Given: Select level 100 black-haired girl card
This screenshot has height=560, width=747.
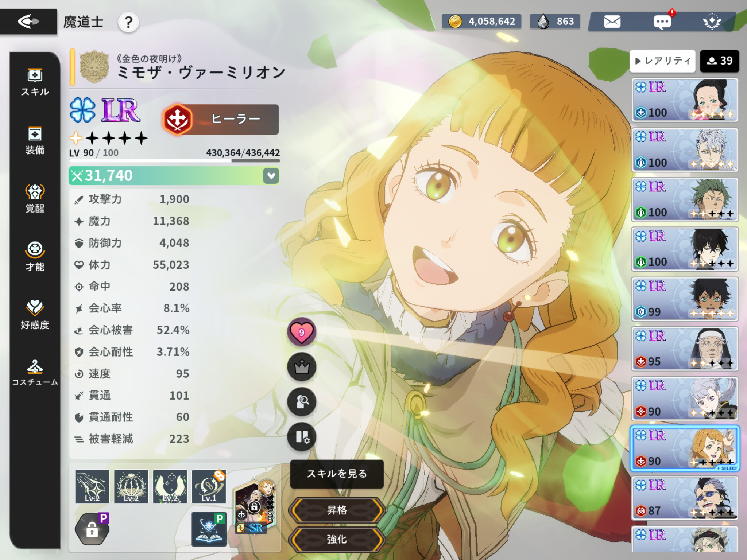Looking at the screenshot, I should pyautogui.click(x=685, y=100).
